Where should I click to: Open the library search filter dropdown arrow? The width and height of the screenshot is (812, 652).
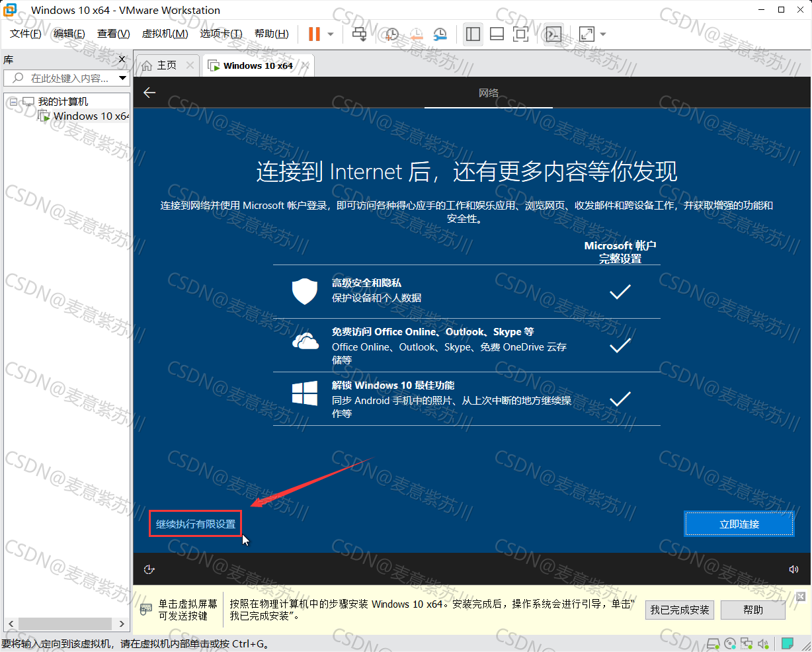[x=123, y=78]
